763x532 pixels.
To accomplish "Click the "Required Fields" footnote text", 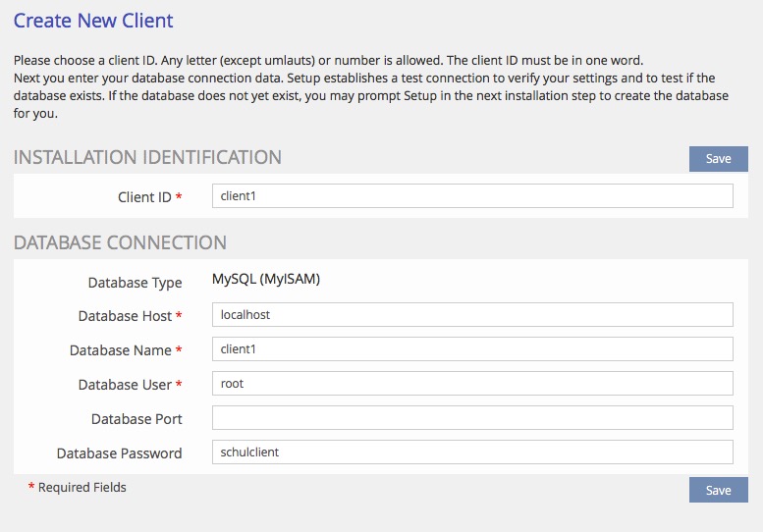I will [x=82, y=487].
